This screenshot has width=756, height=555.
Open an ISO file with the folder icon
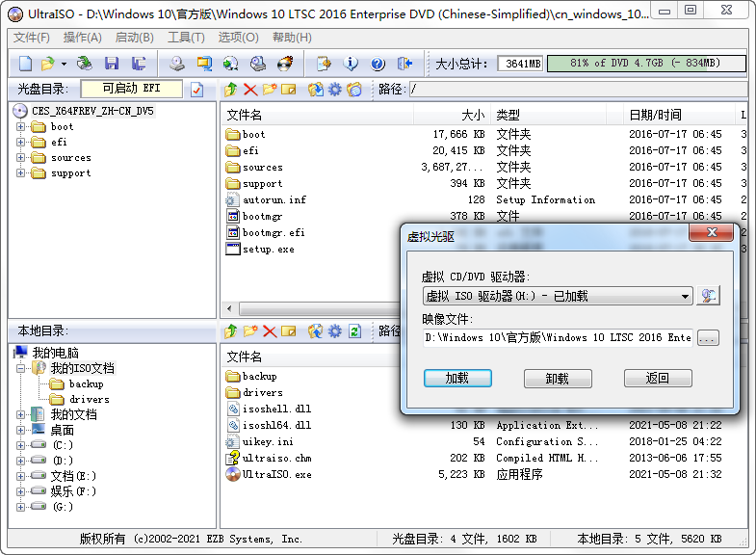(48, 64)
